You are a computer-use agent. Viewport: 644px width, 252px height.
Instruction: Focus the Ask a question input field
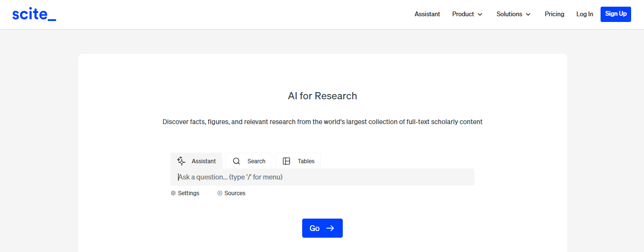[322, 177]
